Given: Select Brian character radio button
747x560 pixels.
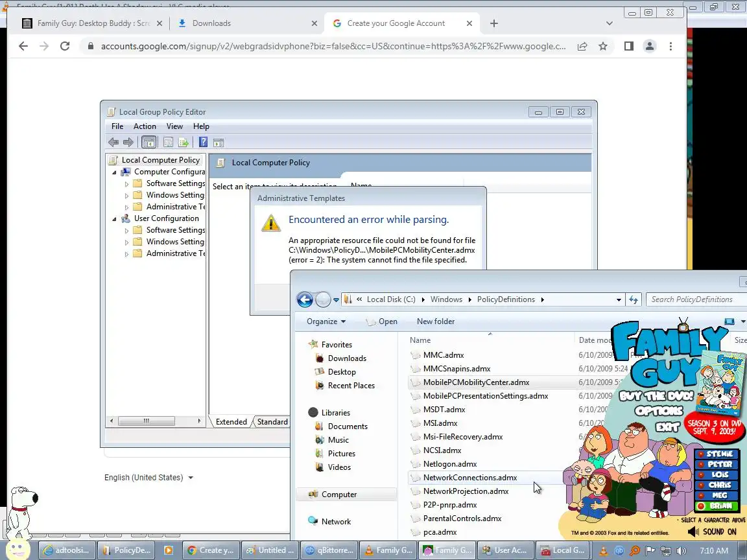Looking at the screenshot, I should (x=701, y=506).
